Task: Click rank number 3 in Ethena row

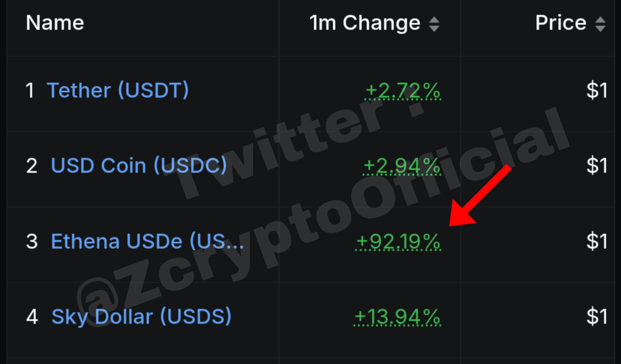Action: pos(32,242)
